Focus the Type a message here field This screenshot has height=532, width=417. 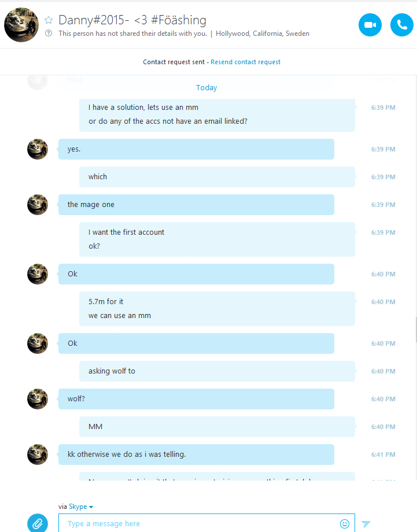pyautogui.click(x=206, y=523)
